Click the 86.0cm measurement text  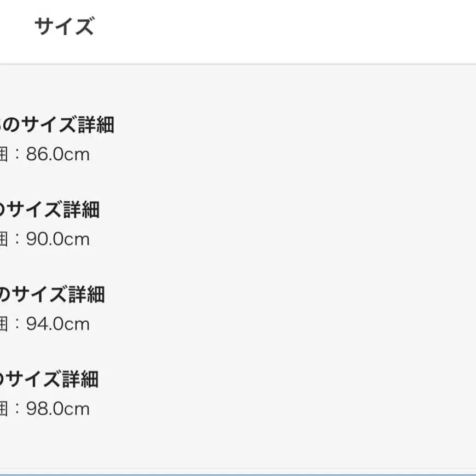[57, 155]
